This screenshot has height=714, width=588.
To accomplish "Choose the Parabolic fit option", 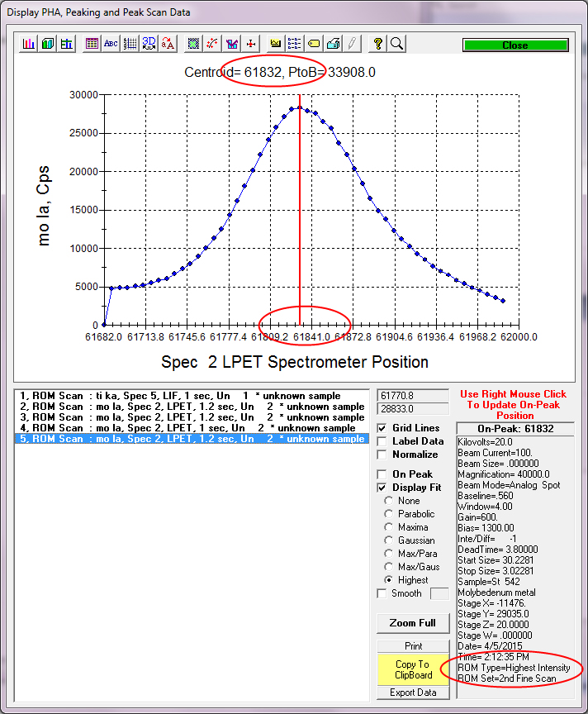I will coord(389,514).
